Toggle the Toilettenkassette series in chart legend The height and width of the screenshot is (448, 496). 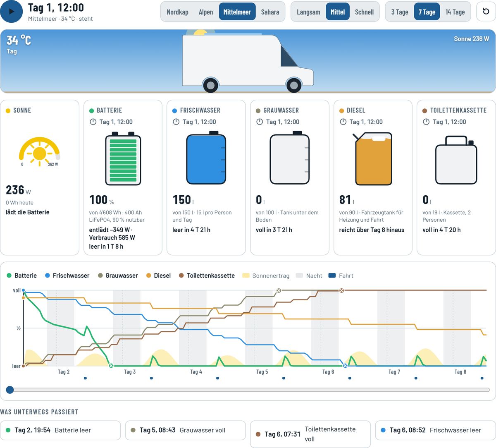coord(207,276)
